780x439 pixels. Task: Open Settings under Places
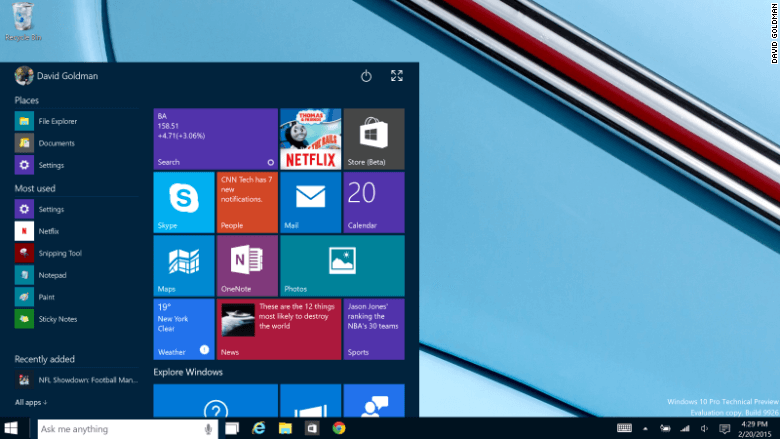[77, 165]
